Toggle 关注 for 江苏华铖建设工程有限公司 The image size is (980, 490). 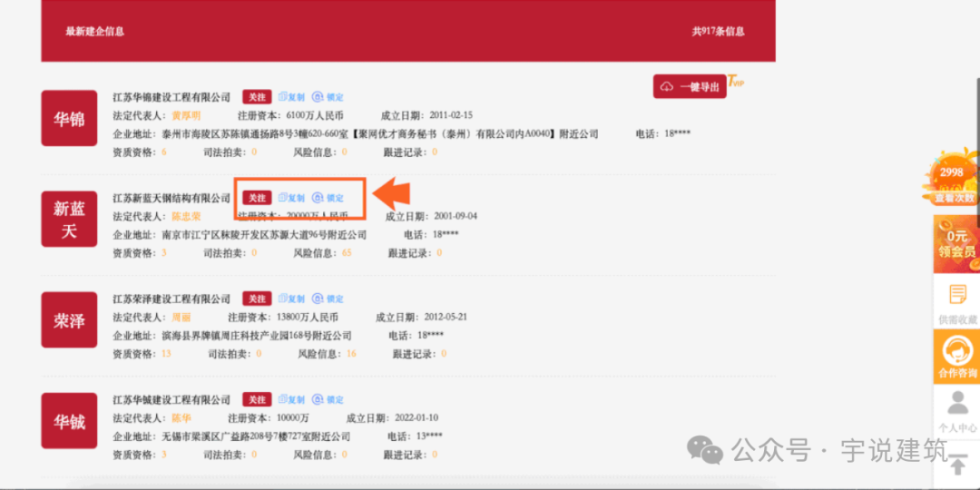point(257,399)
